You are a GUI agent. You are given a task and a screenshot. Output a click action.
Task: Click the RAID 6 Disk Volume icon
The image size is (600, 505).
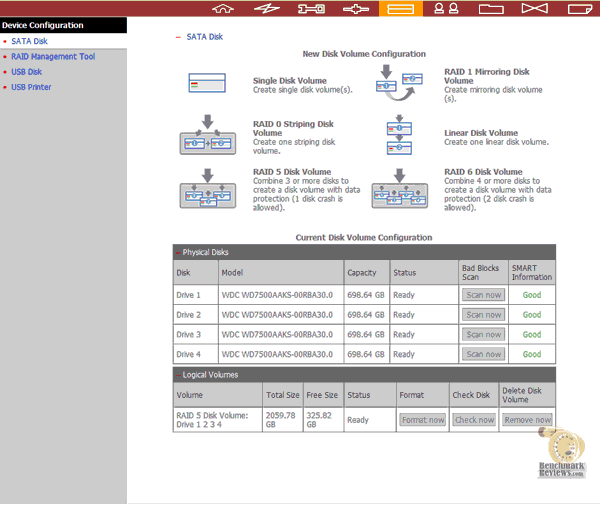click(x=399, y=188)
